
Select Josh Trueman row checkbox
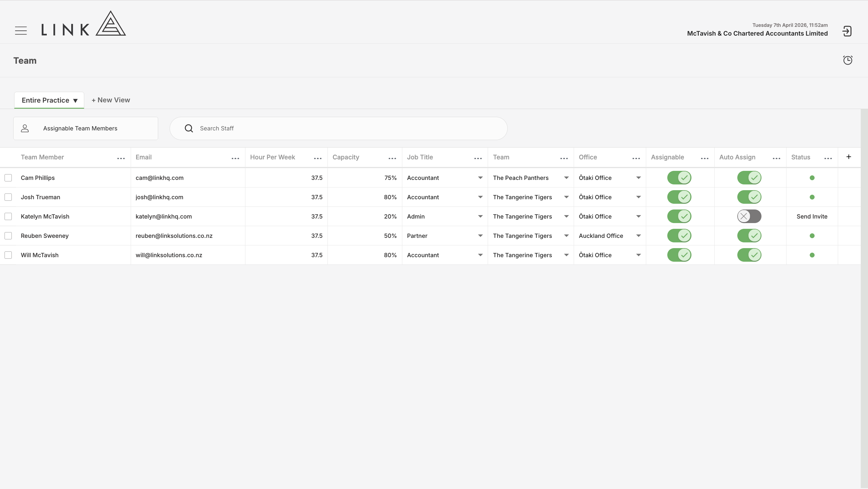[8, 197]
